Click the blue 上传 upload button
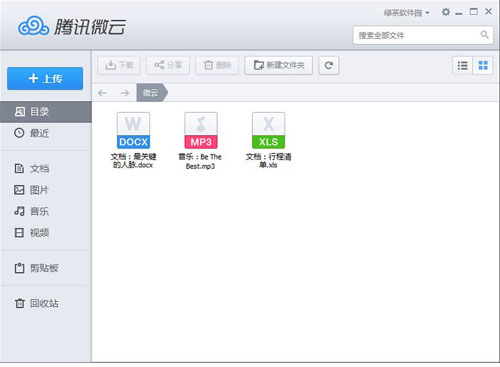Screen dimensions: 500x367 point(45,79)
